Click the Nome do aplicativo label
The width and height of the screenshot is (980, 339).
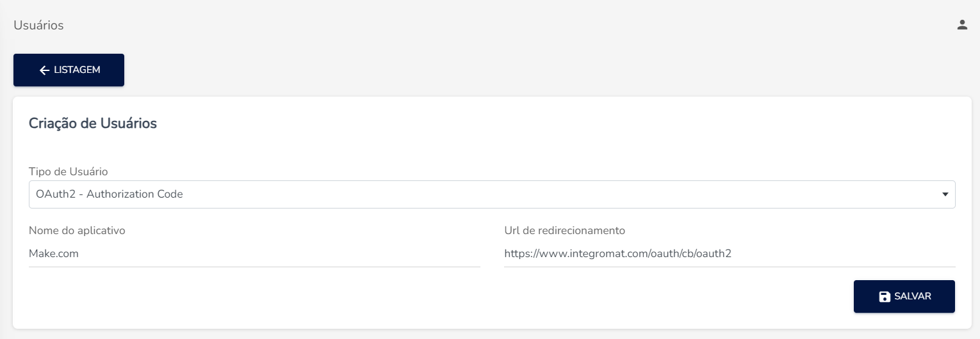tap(77, 230)
